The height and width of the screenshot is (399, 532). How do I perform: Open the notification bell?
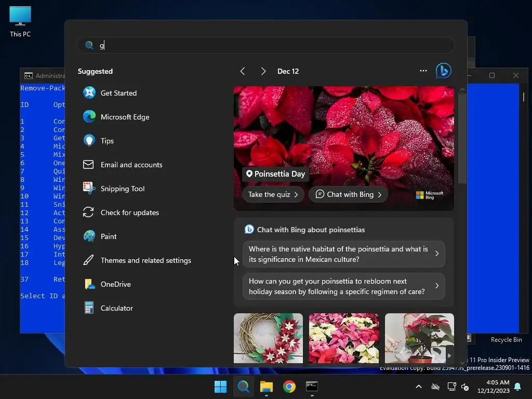coord(518,387)
